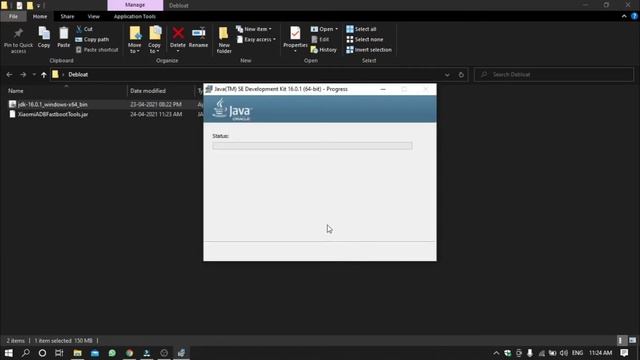Screen dimensions: 640x360
Task: Click Invert selection
Action: tap(369, 49)
